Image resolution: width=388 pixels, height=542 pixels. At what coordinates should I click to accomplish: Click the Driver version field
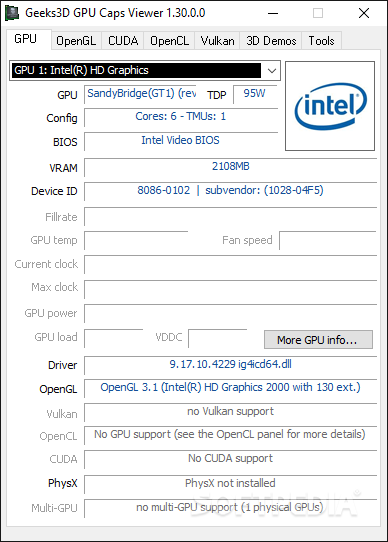230,365
